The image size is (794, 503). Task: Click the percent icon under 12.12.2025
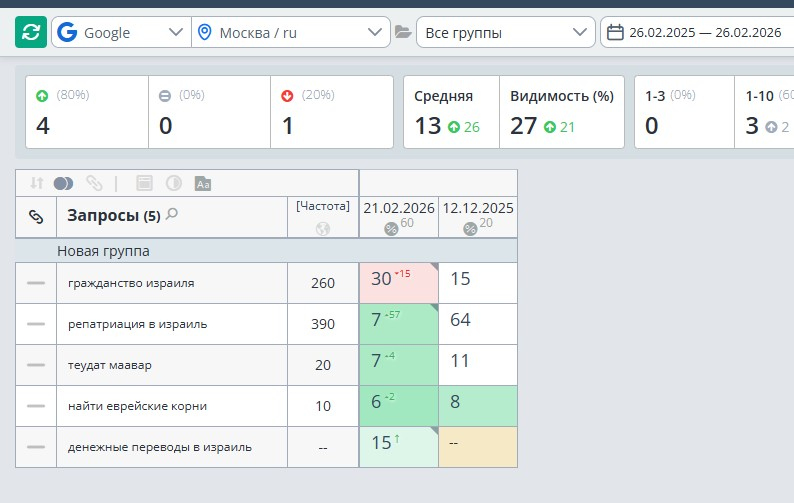(470, 229)
